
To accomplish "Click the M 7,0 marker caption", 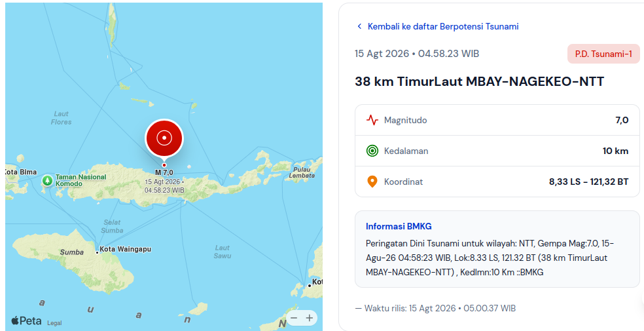I will pos(164,172).
